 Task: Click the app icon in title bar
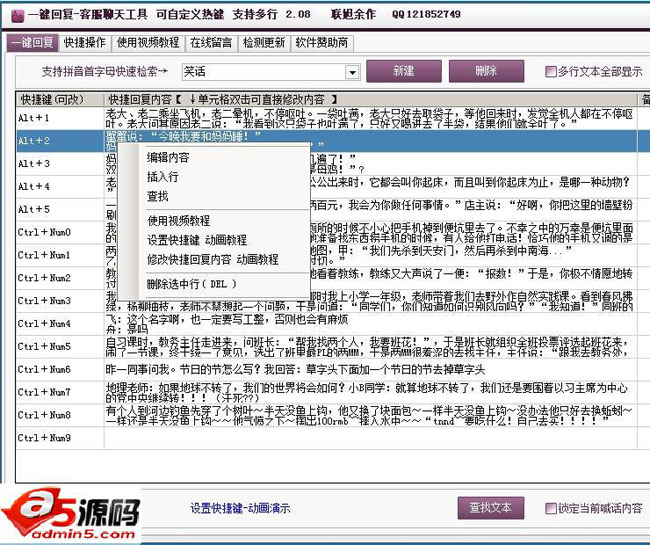point(17,16)
